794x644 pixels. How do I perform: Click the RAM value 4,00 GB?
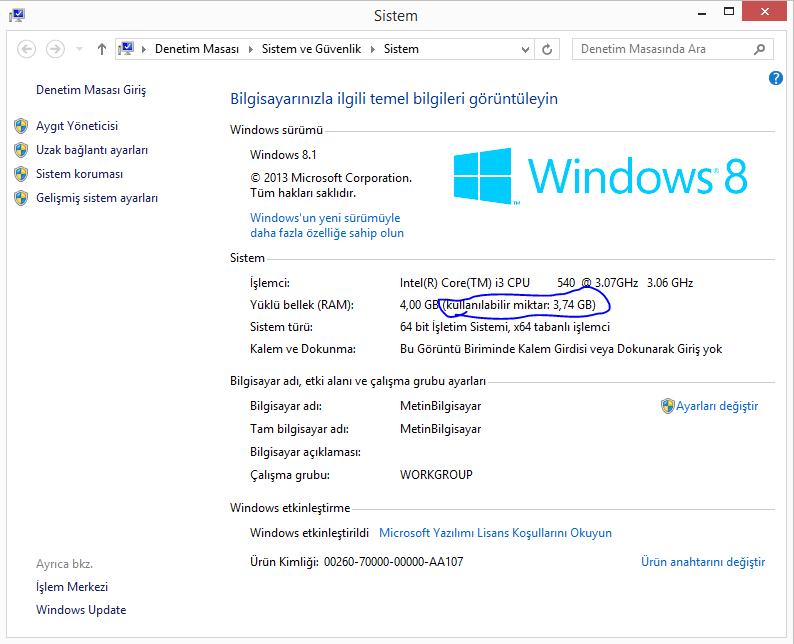(x=419, y=305)
